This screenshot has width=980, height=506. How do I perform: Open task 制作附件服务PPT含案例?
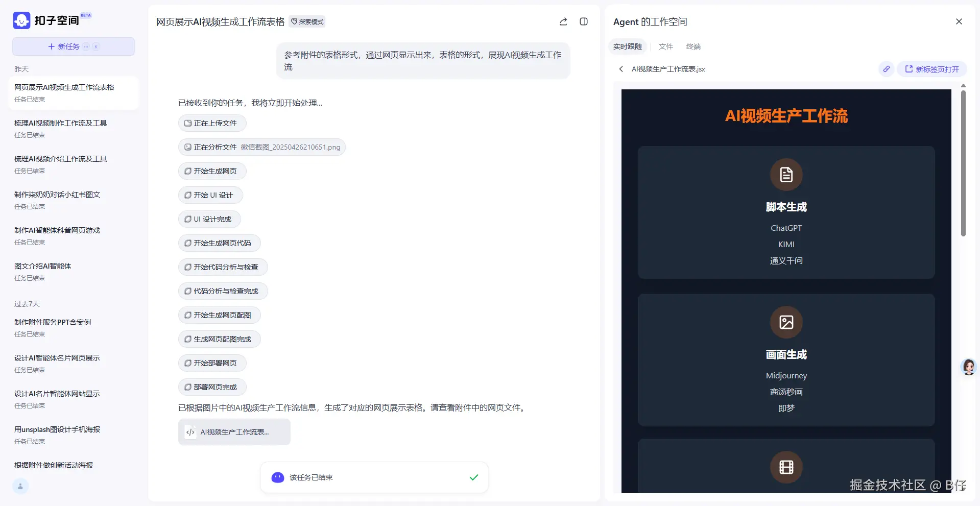[74, 328]
